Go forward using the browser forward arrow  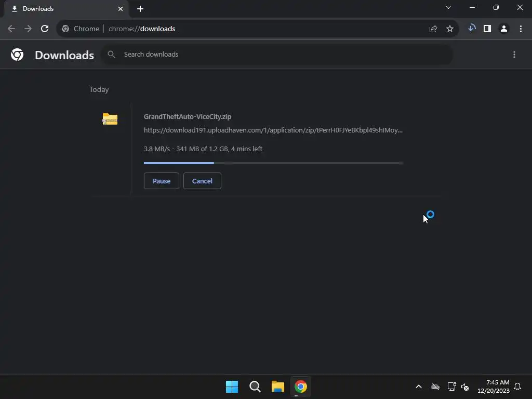(x=28, y=29)
